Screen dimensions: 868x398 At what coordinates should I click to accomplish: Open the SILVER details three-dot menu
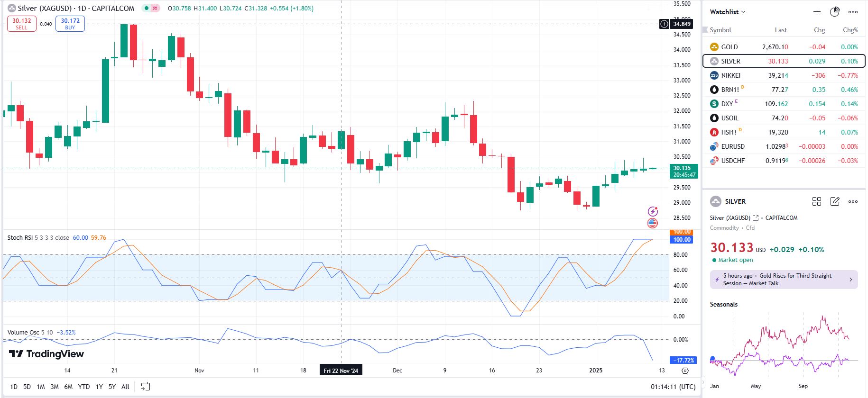(853, 201)
